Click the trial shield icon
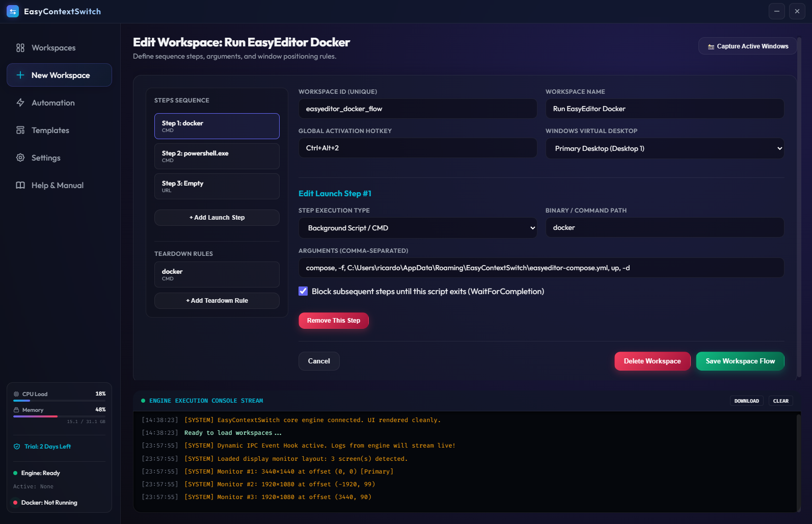 click(x=17, y=447)
